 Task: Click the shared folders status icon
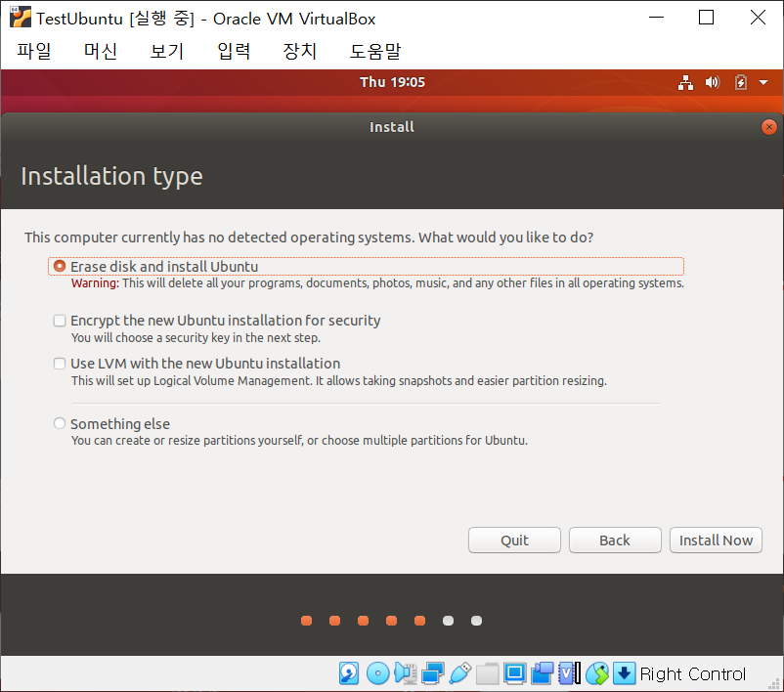488,673
